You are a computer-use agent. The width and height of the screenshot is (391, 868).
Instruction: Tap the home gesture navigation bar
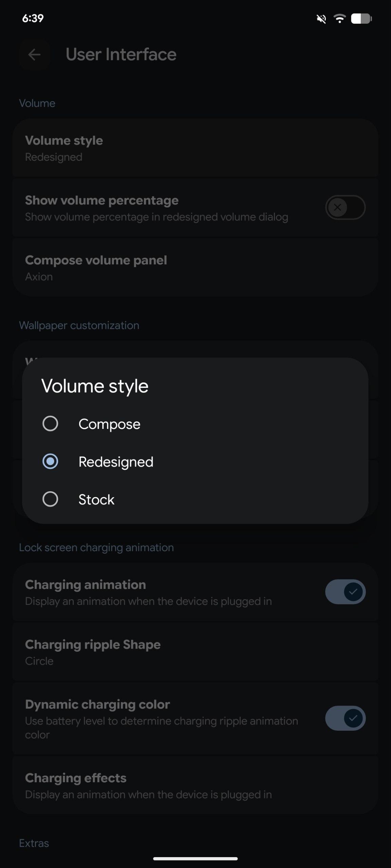click(195, 859)
